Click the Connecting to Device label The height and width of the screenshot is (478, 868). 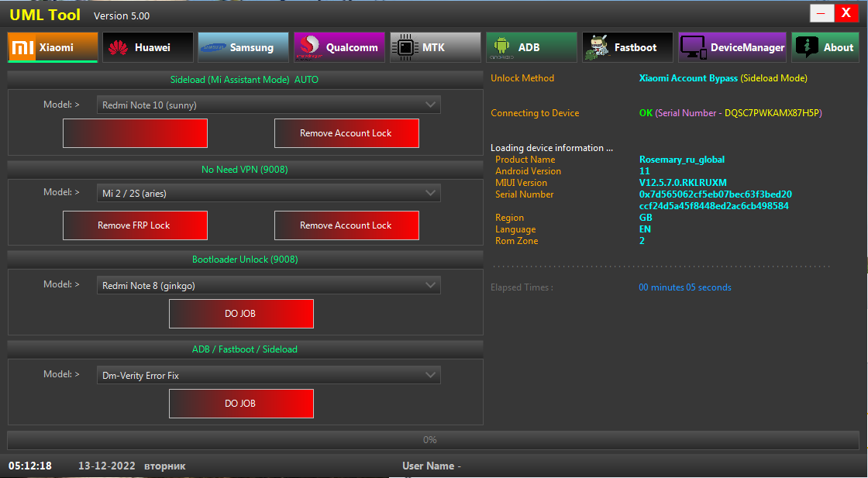tap(535, 113)
